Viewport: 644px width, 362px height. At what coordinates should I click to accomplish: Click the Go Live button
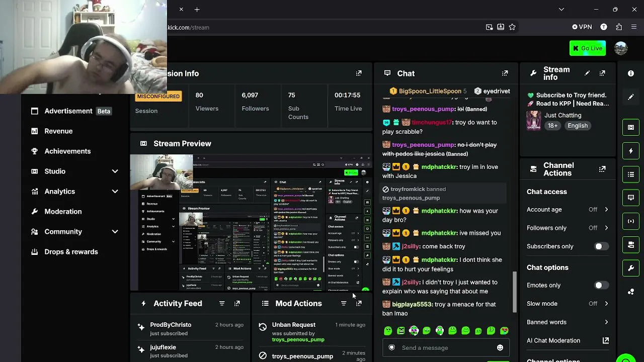click(588, 48)
